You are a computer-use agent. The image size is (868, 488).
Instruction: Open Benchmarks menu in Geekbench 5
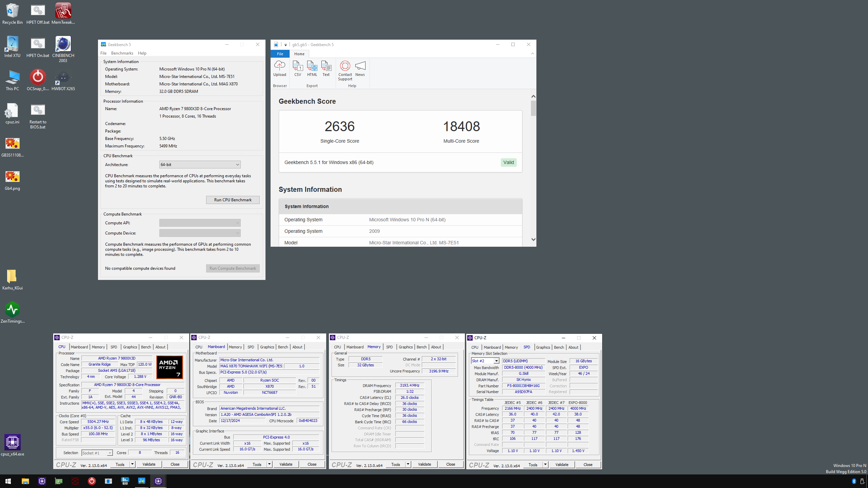click(122, 53)
